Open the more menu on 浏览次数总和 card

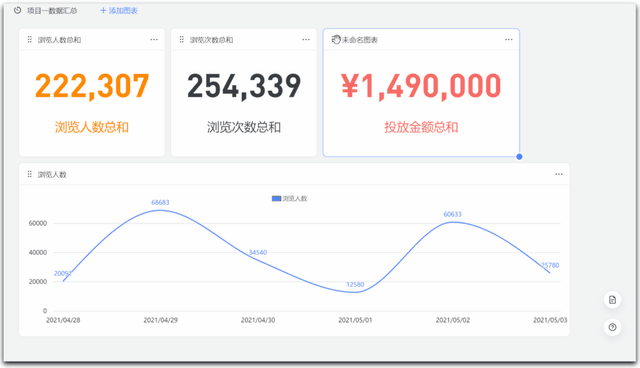click(x=306, y=40)
